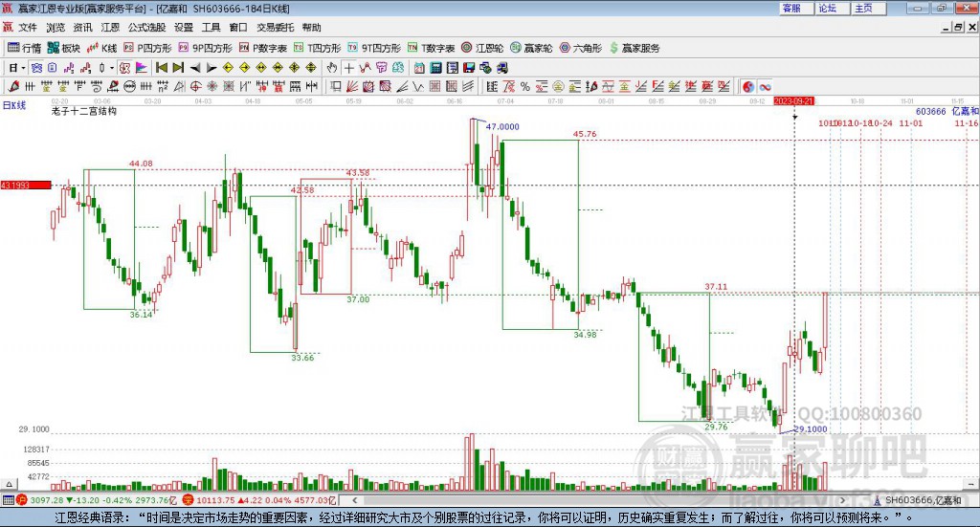Click the 论坛 forum button
This screenshot has height=527, width=980.
(833, 8)
